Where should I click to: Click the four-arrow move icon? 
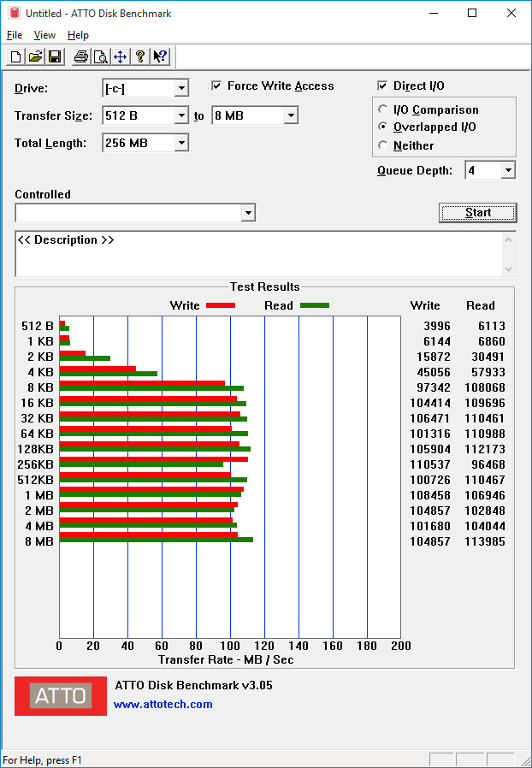pyautogui.click(x=120, y=57)
